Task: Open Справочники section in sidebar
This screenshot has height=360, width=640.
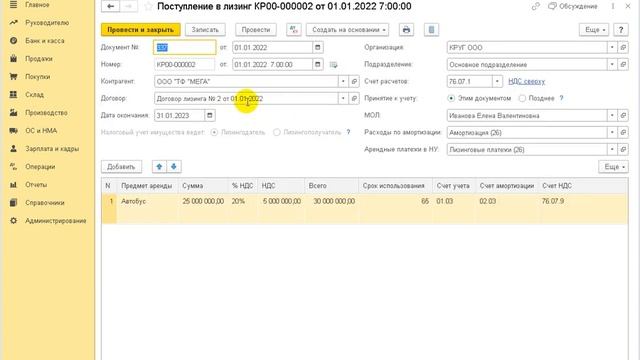Action: pyautogui.click(x=44, y=202)
